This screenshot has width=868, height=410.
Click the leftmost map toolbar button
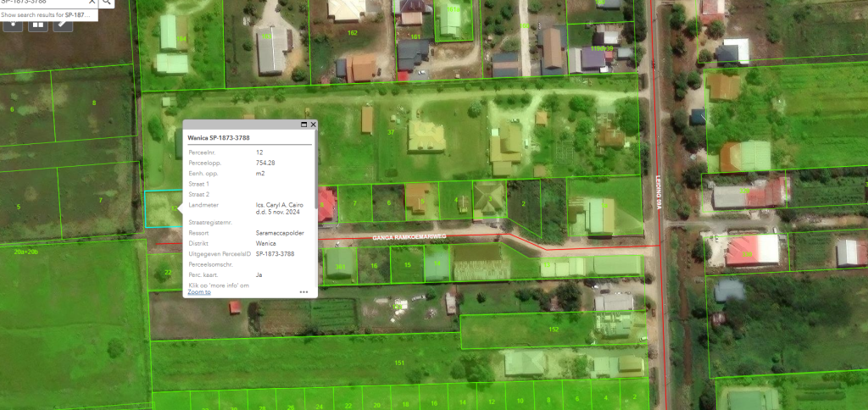(x=14, y=25)
